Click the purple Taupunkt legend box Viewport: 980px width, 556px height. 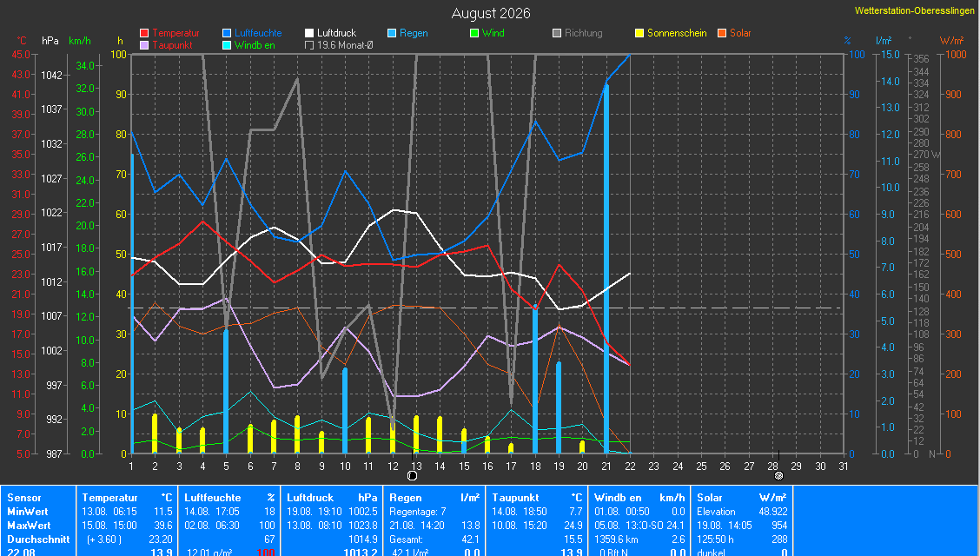(144, 45)
